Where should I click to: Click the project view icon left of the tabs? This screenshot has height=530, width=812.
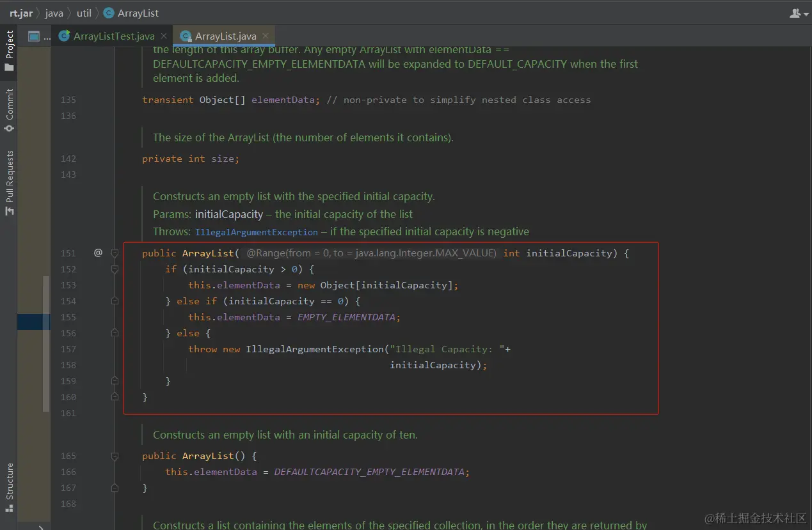(x=34, y=36)
